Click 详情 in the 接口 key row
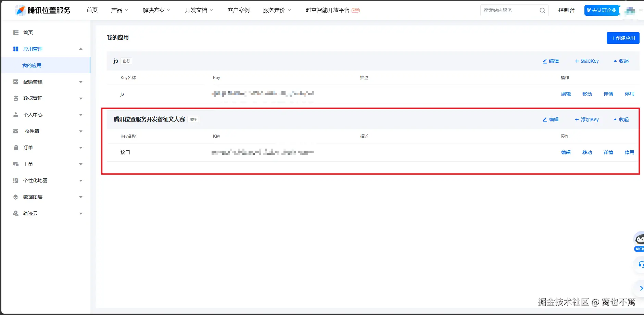Screen dimensions: 644x315 [x=608, y=152]
